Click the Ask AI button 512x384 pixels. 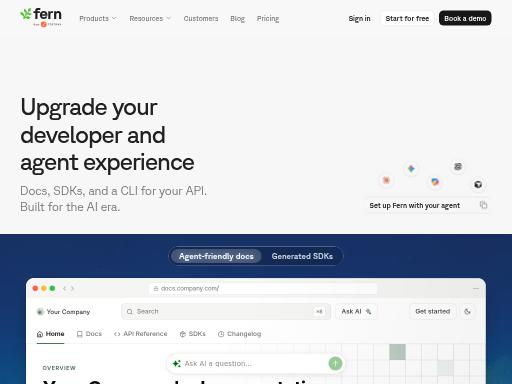(x=356, y=311)
